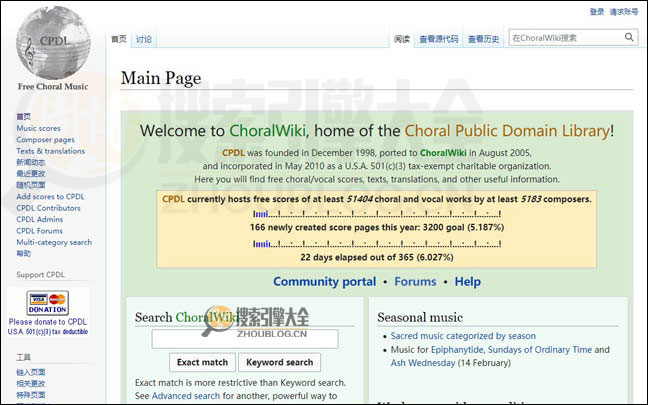Click the Free Choral Music logo caption

[53, 86]
